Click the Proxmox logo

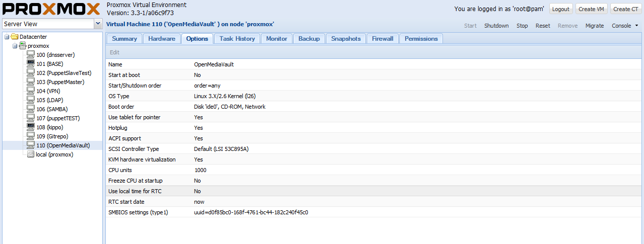pos(51,9)
